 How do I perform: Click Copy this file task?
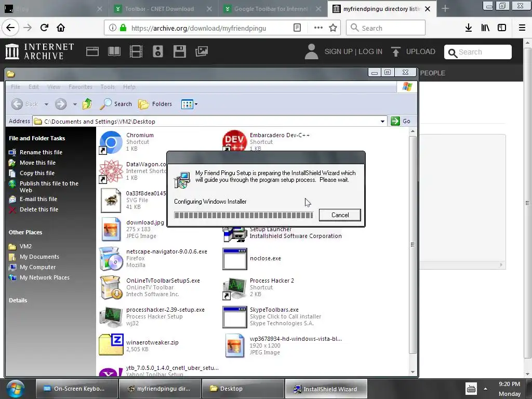click(x=37, y=173)
